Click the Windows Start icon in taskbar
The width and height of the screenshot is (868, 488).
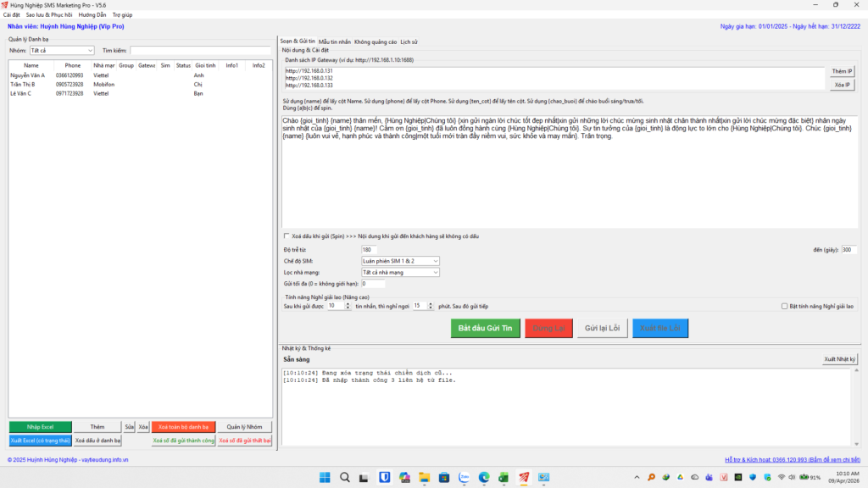tap(324, 478)
